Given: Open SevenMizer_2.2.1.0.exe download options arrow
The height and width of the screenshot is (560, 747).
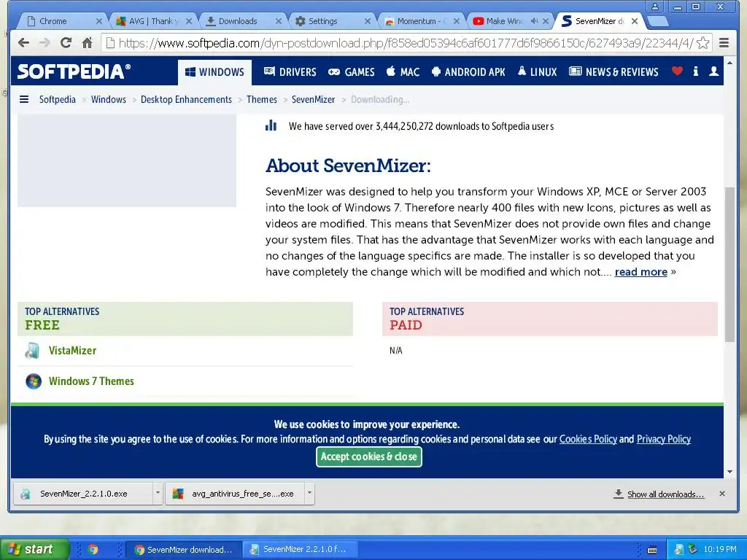Looking at the screenshot, I should 158,494.
